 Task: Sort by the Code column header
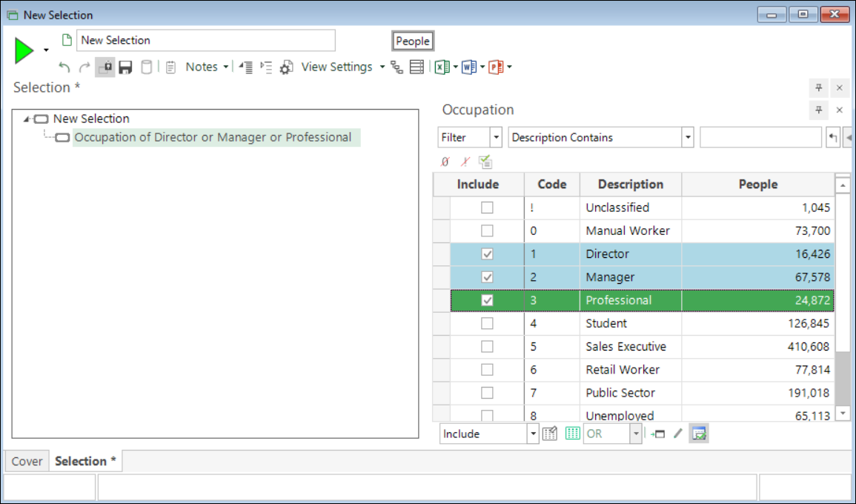[x=552, y=185]
